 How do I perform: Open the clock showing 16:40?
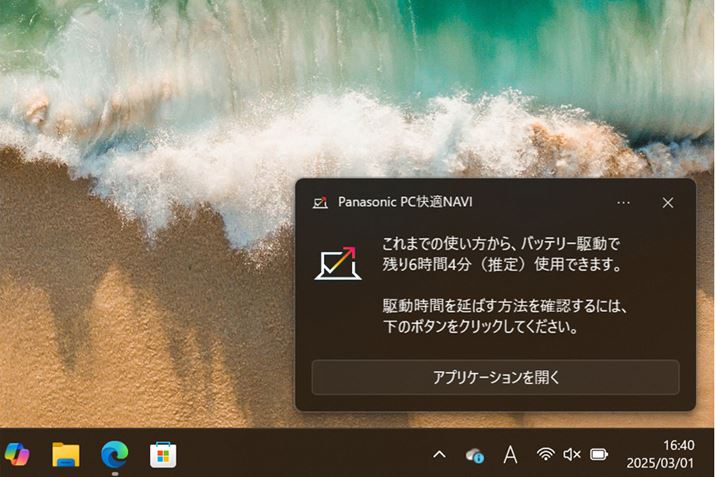click(x=679, y=445)
